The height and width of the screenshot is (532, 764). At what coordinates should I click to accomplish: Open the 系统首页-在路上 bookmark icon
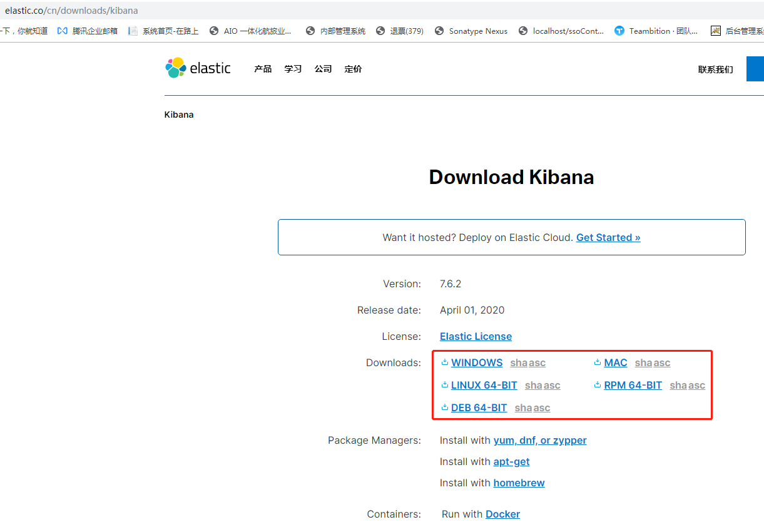tap(132, 31)
